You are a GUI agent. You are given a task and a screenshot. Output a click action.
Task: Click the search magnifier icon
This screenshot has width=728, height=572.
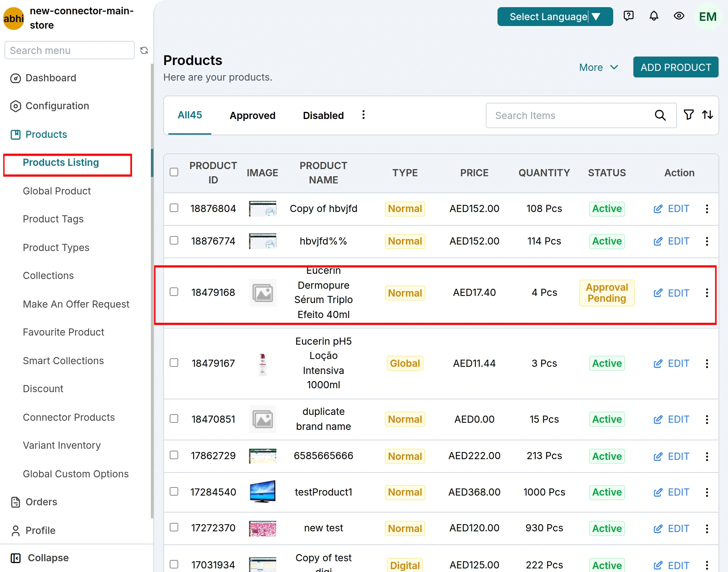point(660,115)
